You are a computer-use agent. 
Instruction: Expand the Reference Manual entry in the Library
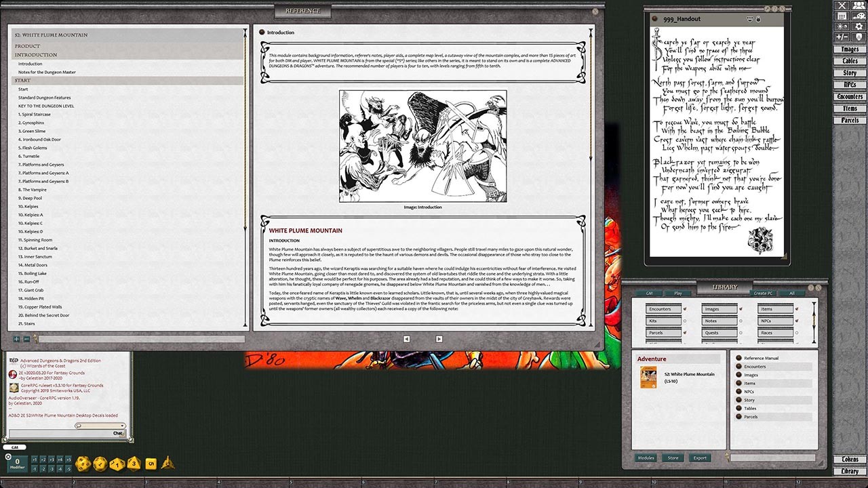pyautogui.click(x=738, y=358)
